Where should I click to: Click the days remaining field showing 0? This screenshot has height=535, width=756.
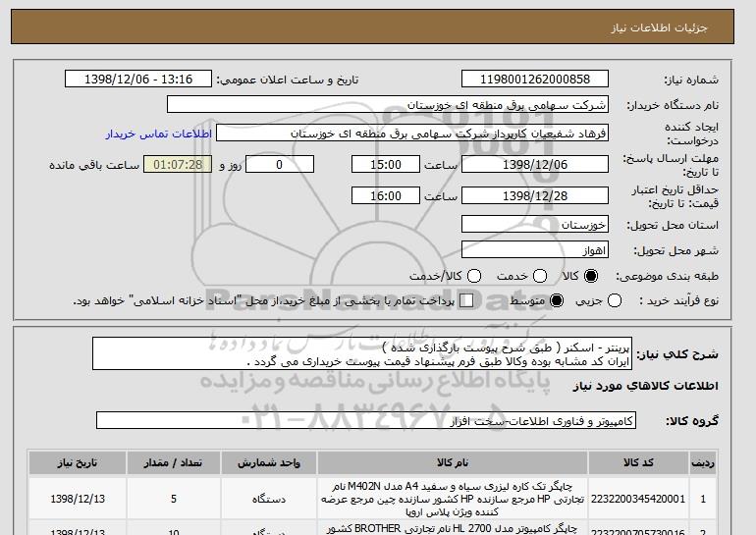pos(280,164)
